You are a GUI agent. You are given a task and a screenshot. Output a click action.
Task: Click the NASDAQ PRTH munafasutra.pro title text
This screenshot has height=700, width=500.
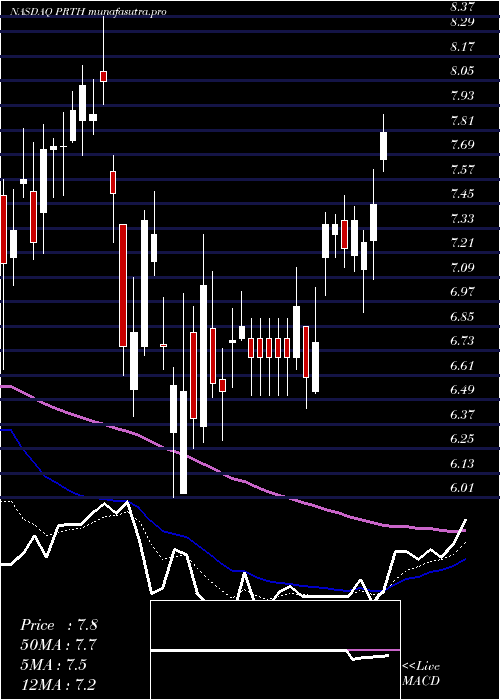(88, 12)
